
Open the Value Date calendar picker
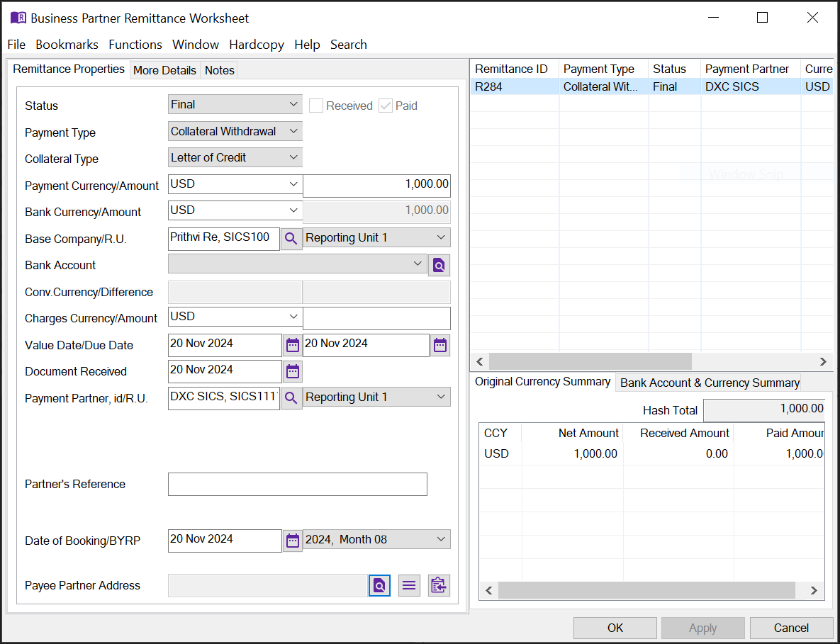tap(293, 345)
